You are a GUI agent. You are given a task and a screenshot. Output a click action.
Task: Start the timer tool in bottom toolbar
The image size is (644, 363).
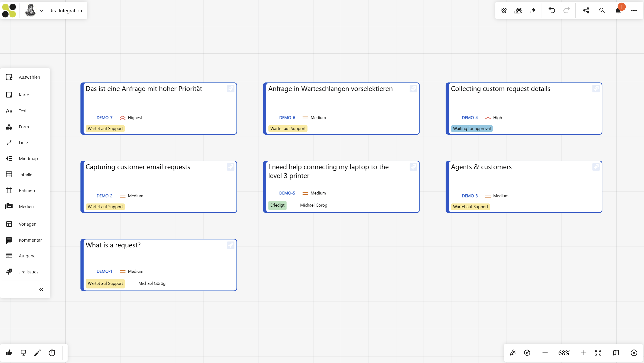click(x=52, y=353)
